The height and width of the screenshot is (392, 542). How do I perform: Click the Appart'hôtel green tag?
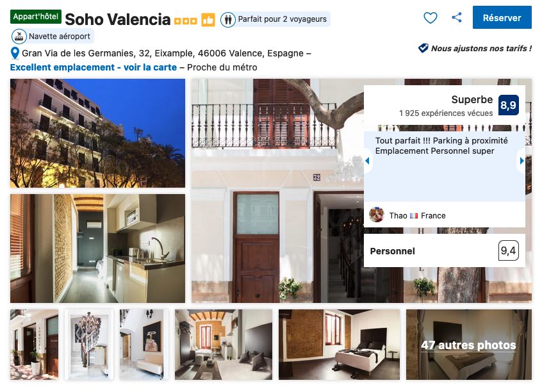pyautogui.click(x=36, y=17)
